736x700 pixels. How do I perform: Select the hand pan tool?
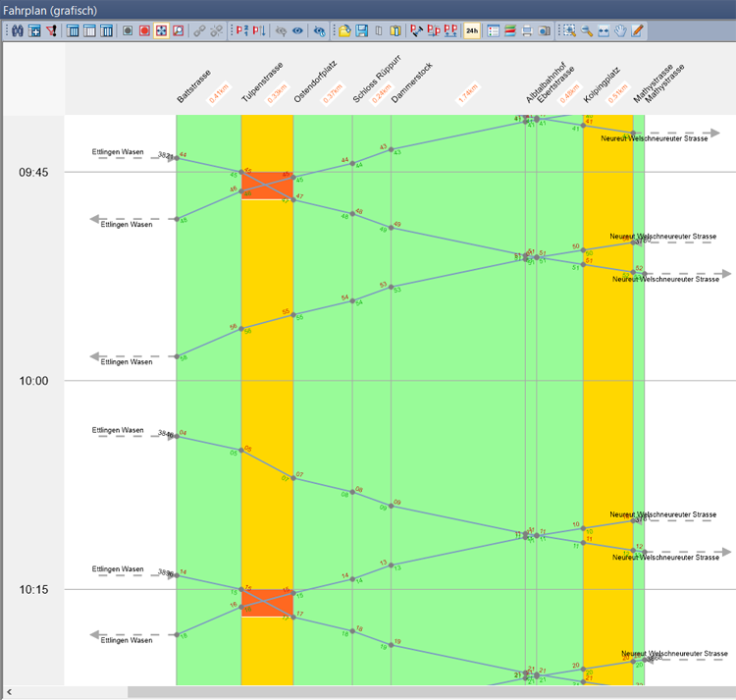click(x=620, y=31)
